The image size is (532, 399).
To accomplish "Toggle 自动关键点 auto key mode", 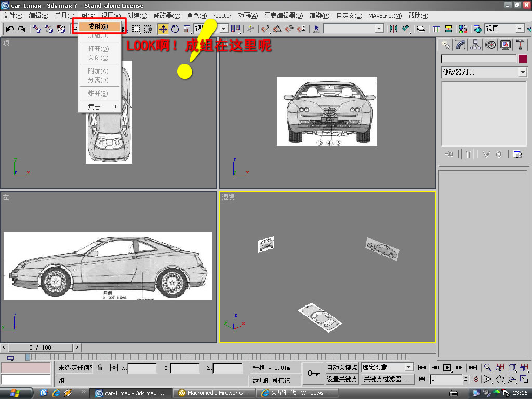I will pos(342,367).
